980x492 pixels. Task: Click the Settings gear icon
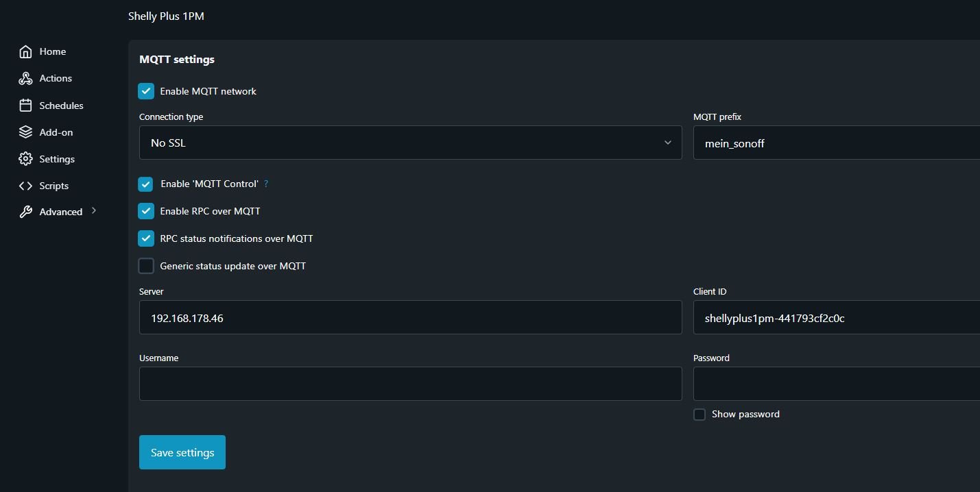tap(25, 159)
